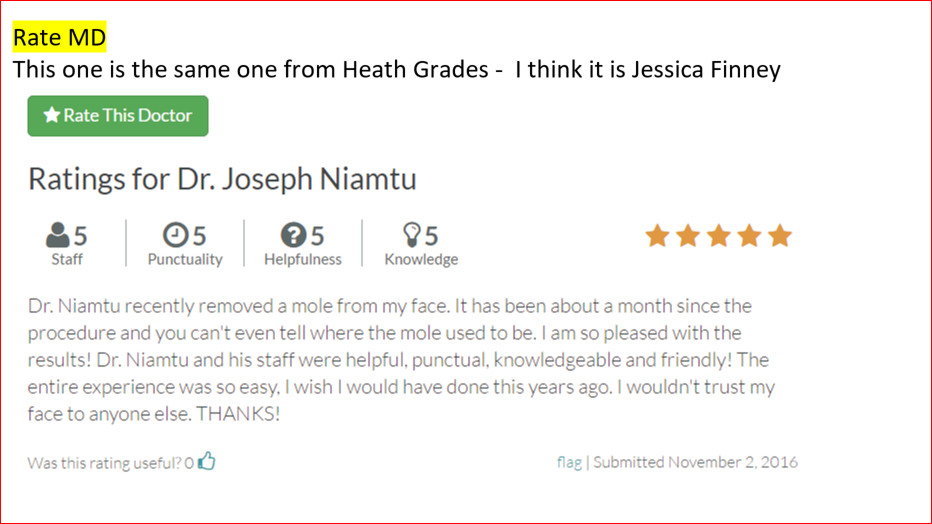
Task: Click the first orange rating star
Action: [x=657, y=236]
